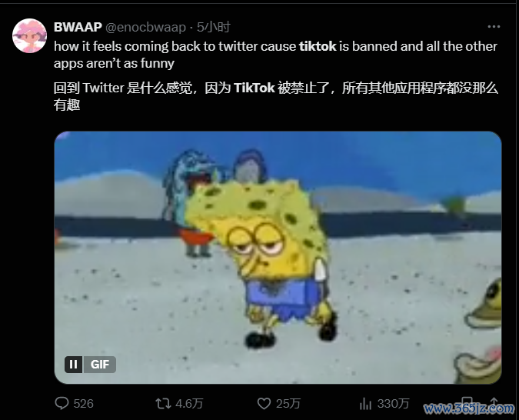The height and width of the screenshot is (420, 519).
Task: Click the reply speech bubble icon
Action: click(x=62, y=403)
